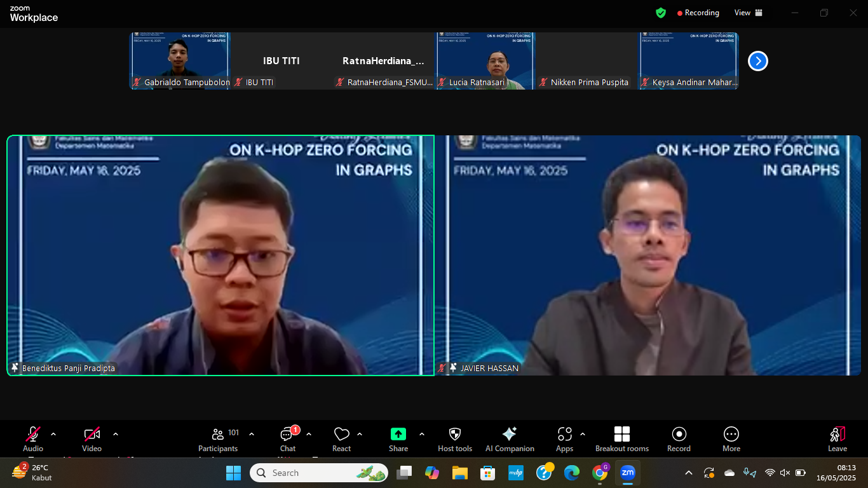Open the React reactions menu
This screenshot has height=488, width=868.
click(341, 438)
